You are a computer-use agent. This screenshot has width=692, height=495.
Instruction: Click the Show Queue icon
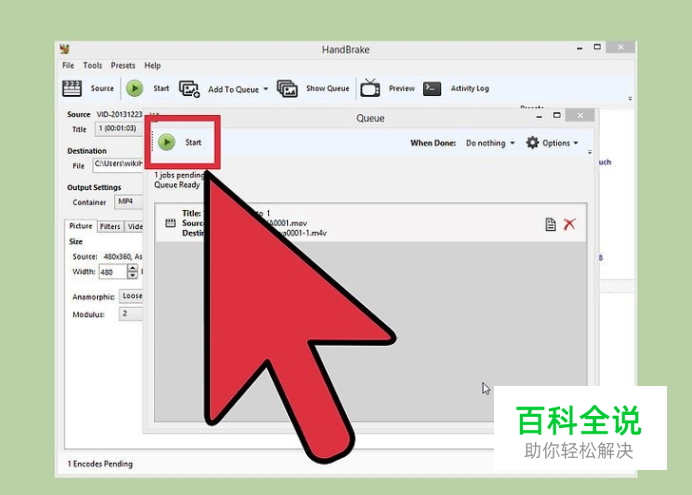tap(287, 89)
